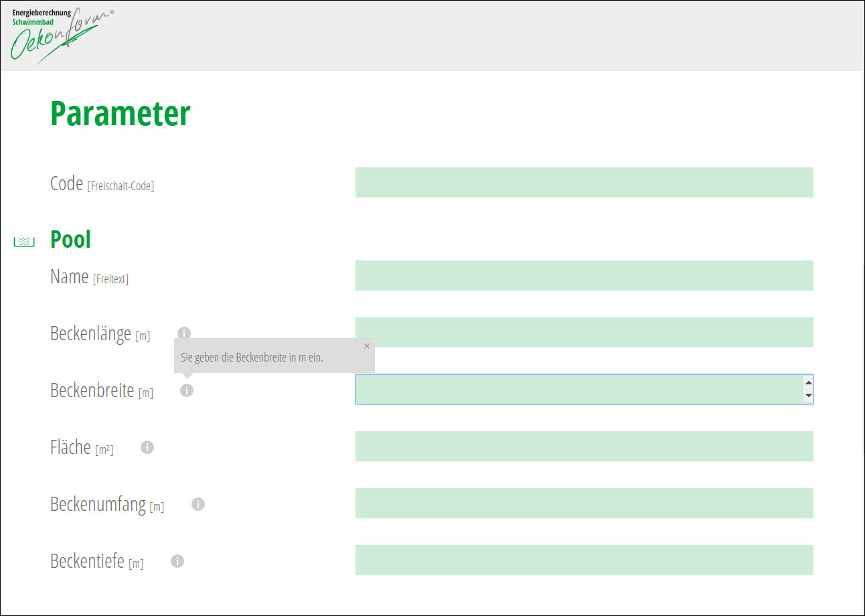865x616 pixels.
Task: Show info for Beckenlänge
Action: click(184, 333)
